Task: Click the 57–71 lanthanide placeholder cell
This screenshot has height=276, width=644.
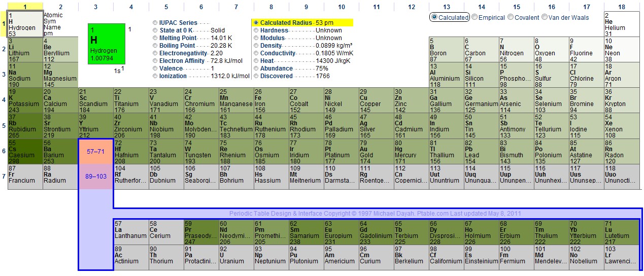Action: [96, 151]
